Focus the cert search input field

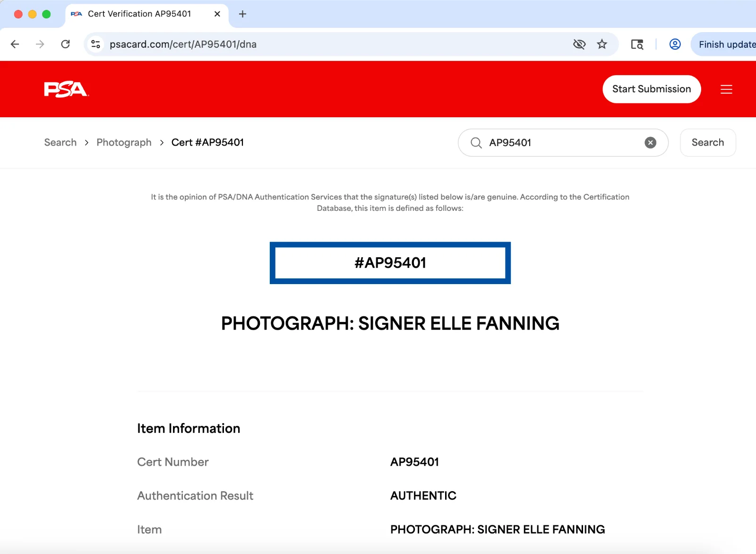coord(563,143)
